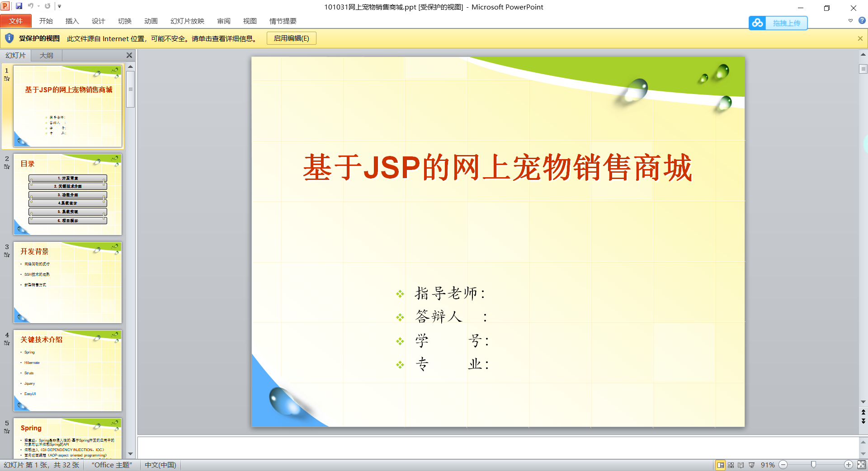Image resolution: width=868 pixels, height=471 pixels.
Task: Click main editor scroll up arrow
Action: click(x=863, y=54)
